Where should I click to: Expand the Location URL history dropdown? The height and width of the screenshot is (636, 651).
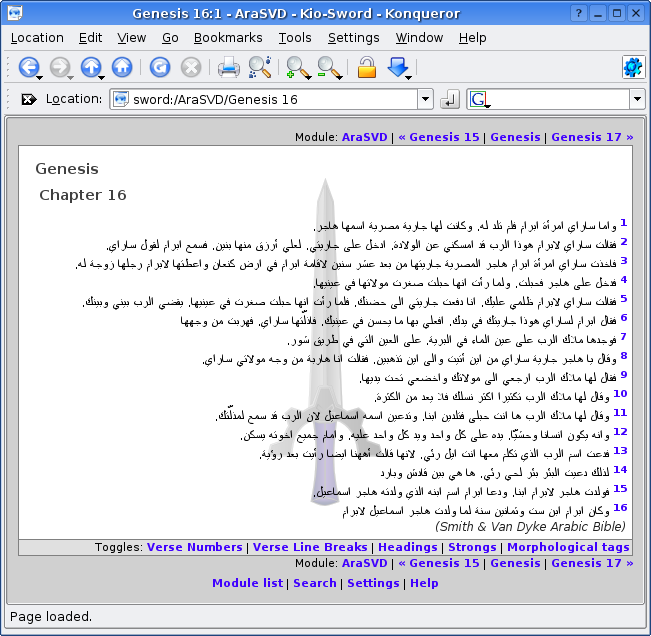click(x=426, y=100)
